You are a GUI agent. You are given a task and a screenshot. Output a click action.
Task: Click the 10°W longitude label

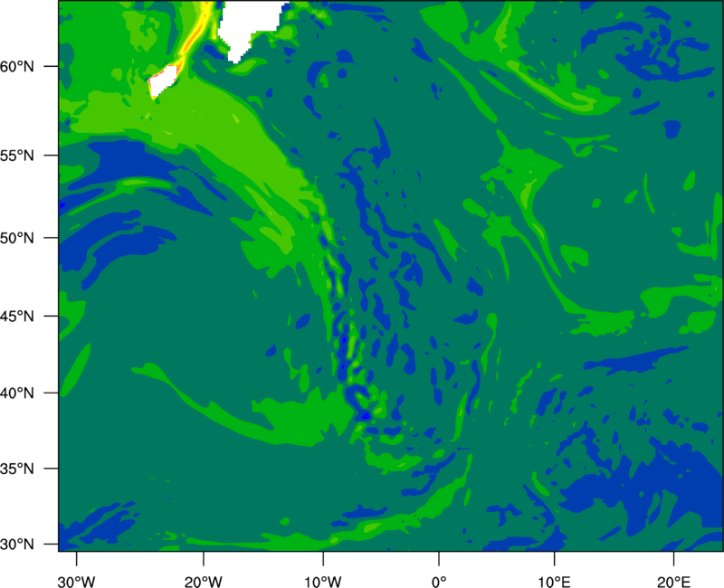pyautogui.click(x=323, y=582)
